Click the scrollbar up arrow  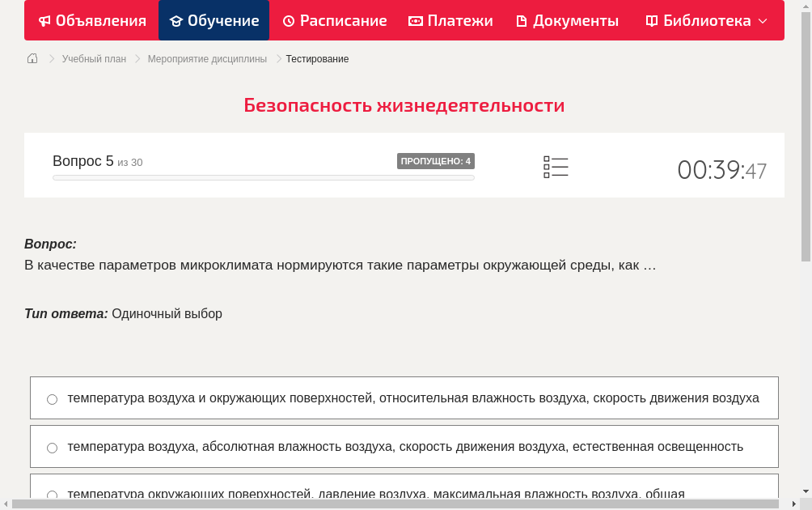[x=806, y=6]
